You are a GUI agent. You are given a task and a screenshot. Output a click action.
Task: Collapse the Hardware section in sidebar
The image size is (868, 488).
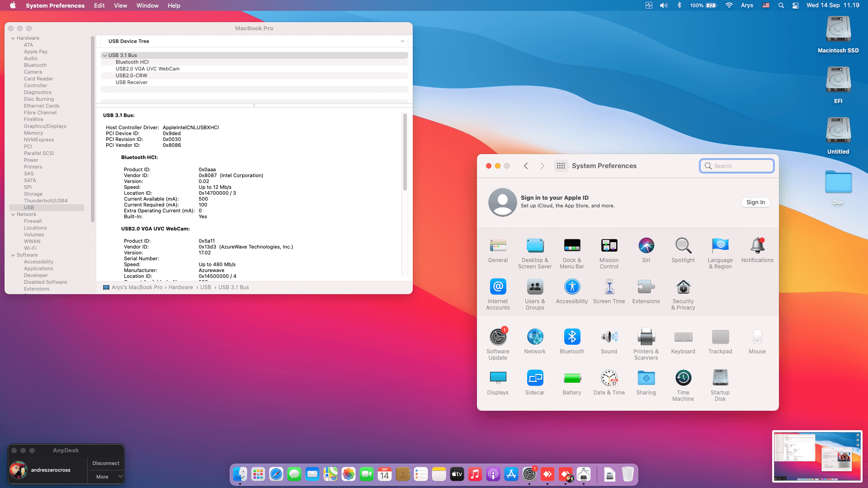tap(13, 38)
